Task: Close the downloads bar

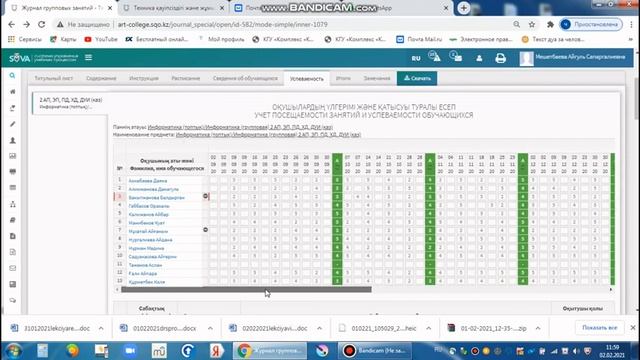Action: [633, 328]
